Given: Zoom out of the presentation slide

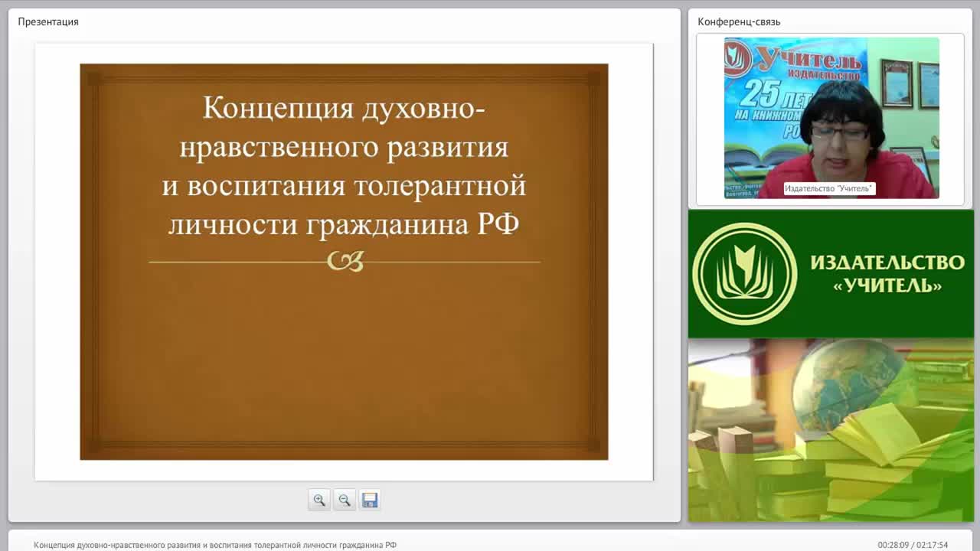Looking at the screenshot, I should coord(345,500).
